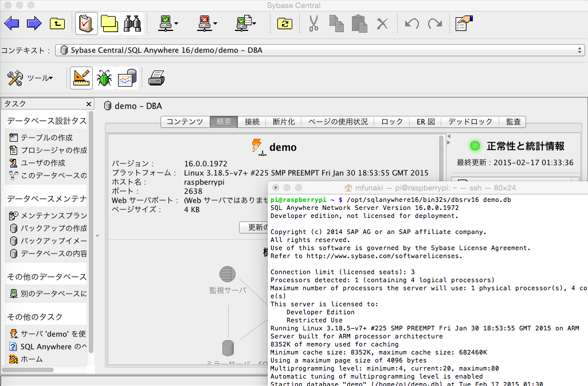Click the demo server lightning icon
Viewport: 588px width, 386px height.
coord(258,147)
